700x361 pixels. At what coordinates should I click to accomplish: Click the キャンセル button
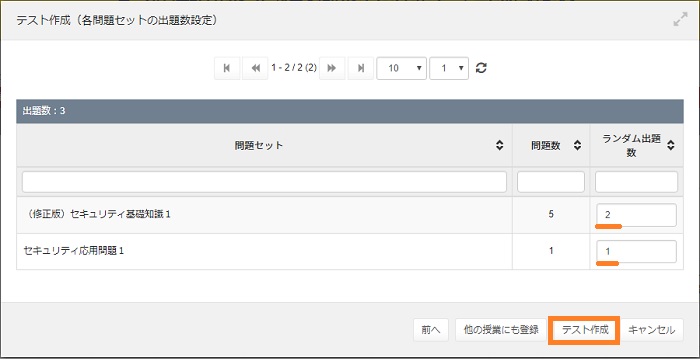(x=651, y=330)
